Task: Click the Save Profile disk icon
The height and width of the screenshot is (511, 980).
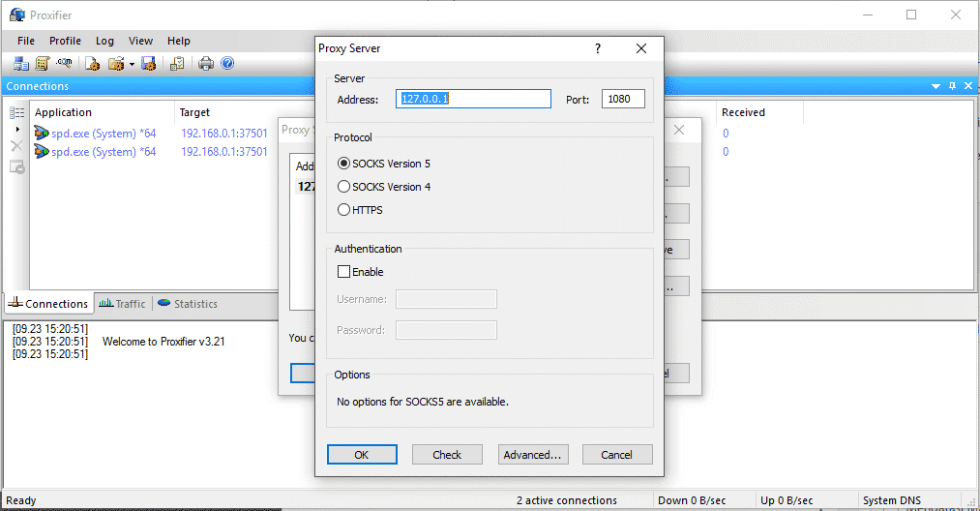Action: 148,64
